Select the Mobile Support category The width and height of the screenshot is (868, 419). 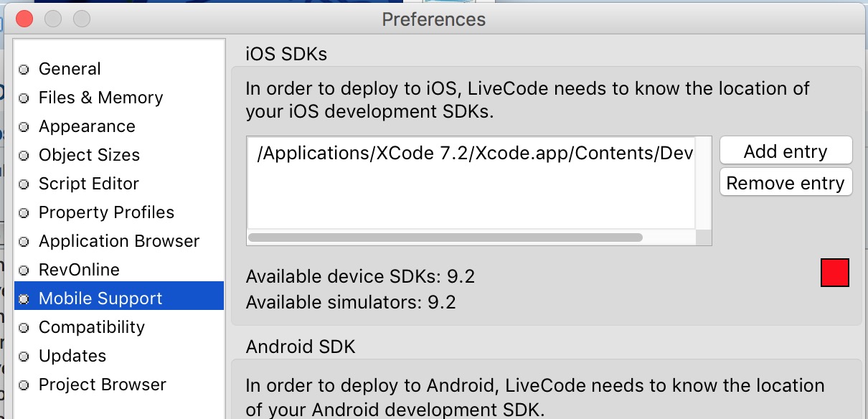pos(100,298)
